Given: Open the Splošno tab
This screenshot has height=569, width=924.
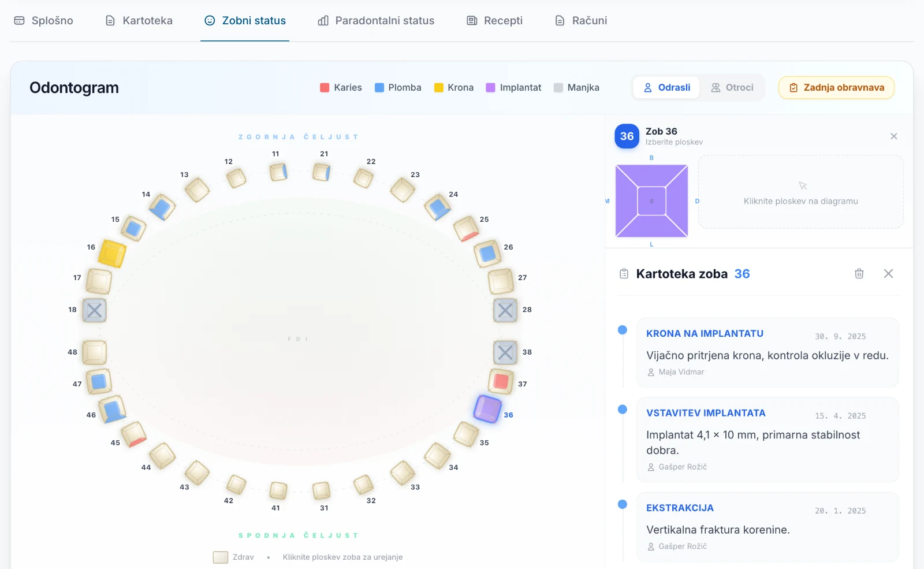Looking at the screenshot, I should (44, 21).
